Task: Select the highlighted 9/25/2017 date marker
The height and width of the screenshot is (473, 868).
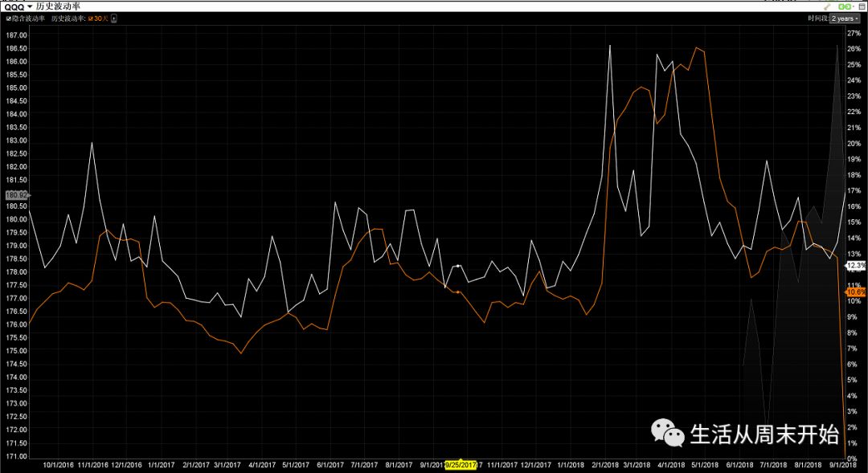Action: pos(461,465)
